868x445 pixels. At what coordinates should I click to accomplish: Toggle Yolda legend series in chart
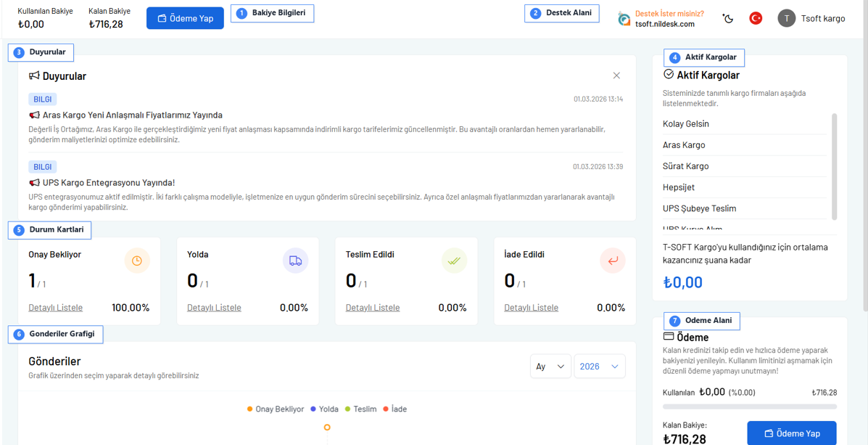click(324, 409)
